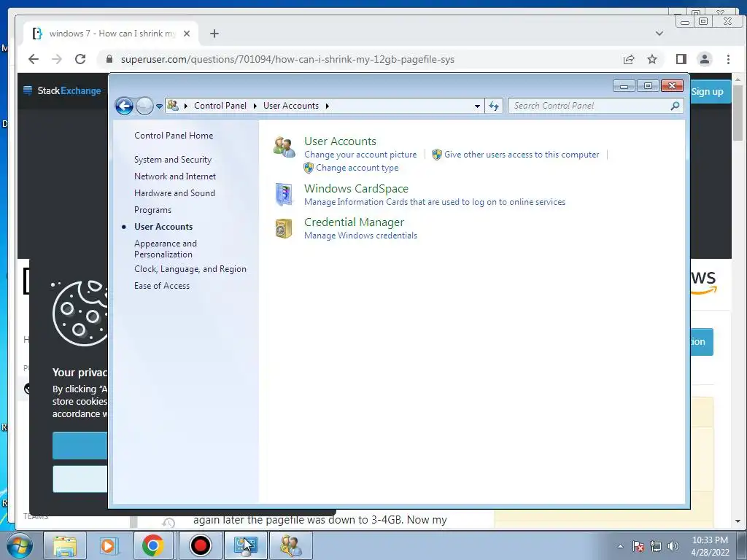Screen dimensions: 747x560
Task: Click the Chrome page vertical scrollbar
Action: 738,113
